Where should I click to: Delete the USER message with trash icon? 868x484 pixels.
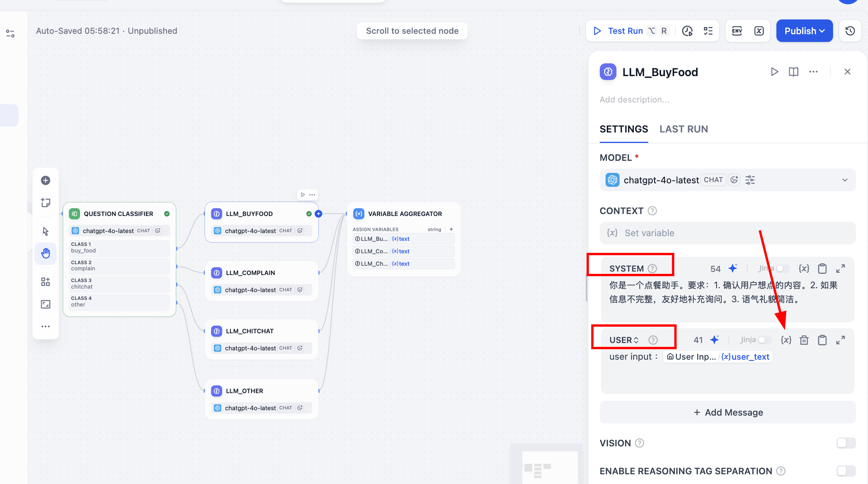pyautogui.click(x=804, y=340)
